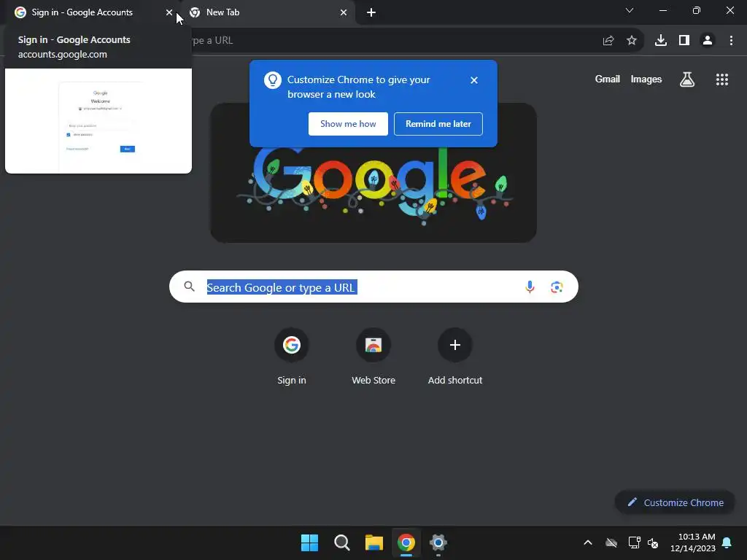Click the Customize Chrome button
The width and height of the screenshot is (747, 560).
675,502
